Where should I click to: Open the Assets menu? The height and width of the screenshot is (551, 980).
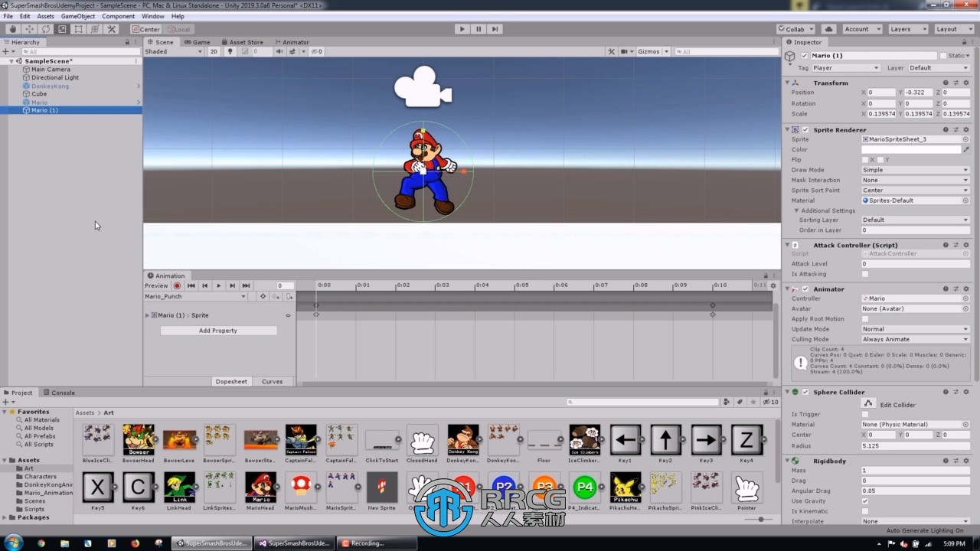46,16
